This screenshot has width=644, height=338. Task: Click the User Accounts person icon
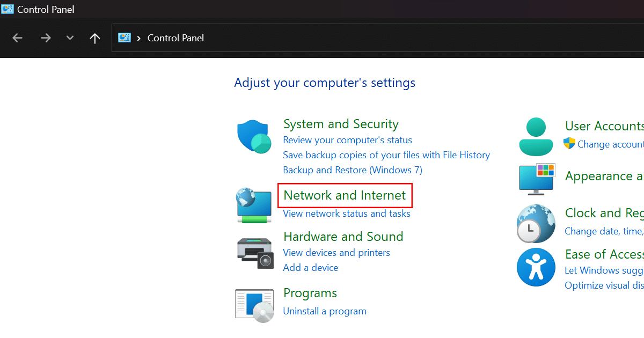[x=536, y=137]
